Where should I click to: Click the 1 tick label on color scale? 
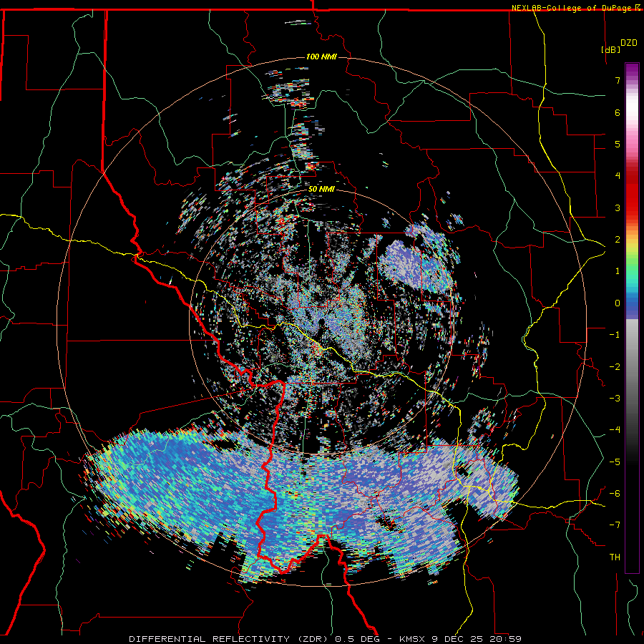click(618, 271)
